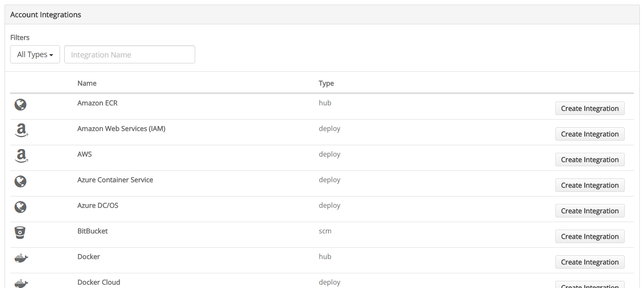The height and width of the screenshot is (288, 644).
Task: Click the globe icon beside Azure DC/OS
Action: (21, 207)
